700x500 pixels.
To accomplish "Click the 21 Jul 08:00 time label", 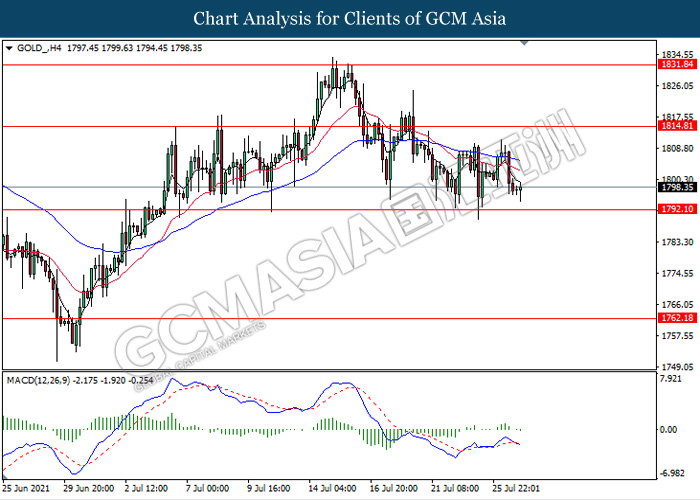I will tap(455, 488).
